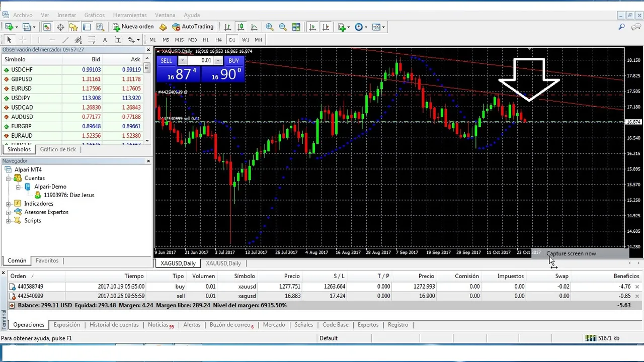Viewport: 644px width, 362px height.
Task: Toggle chart shift icon
Action: click(x=326, y=27)
